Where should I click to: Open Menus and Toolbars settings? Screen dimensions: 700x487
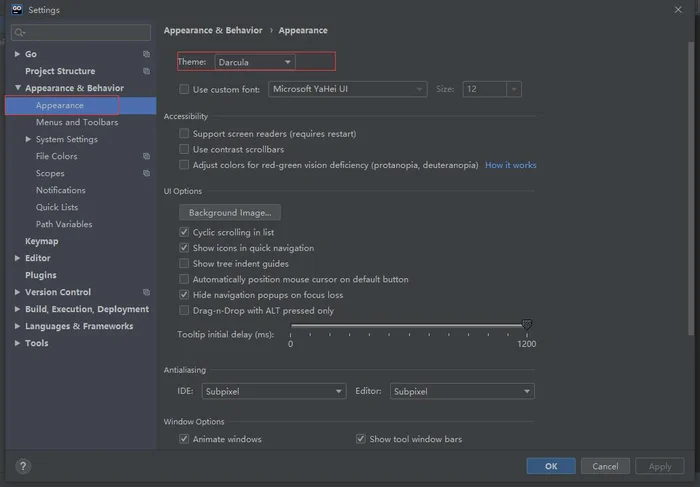pyautogui.click(x=77, y=122)
